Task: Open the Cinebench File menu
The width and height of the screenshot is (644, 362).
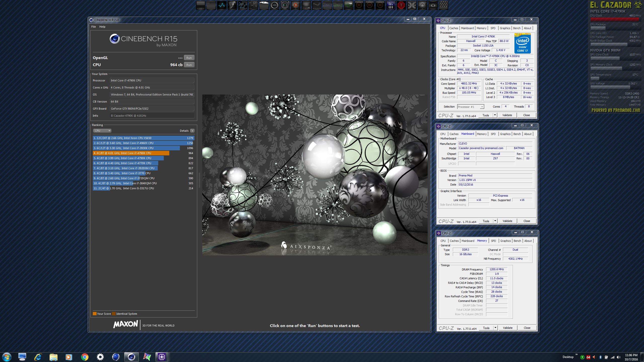Action: (x=94, y=27)
